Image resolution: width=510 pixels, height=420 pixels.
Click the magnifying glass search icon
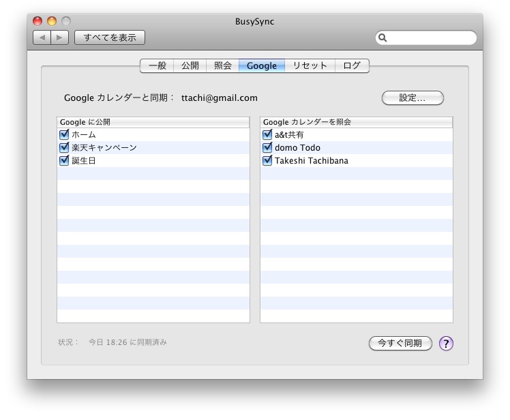(383, 38)
